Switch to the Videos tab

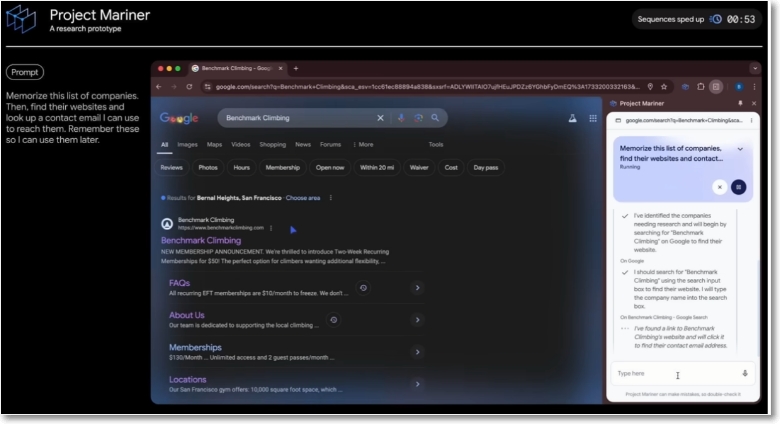click(241, 144)
